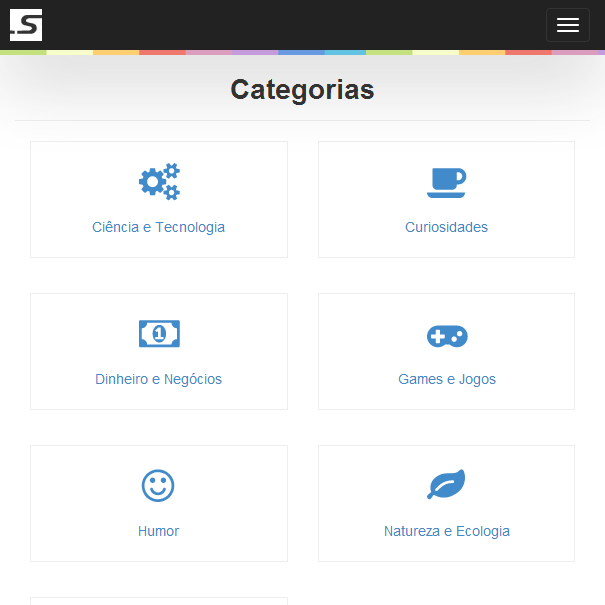Click the Categorias page heading
This screenshot has width=605, height=605.
302,90
